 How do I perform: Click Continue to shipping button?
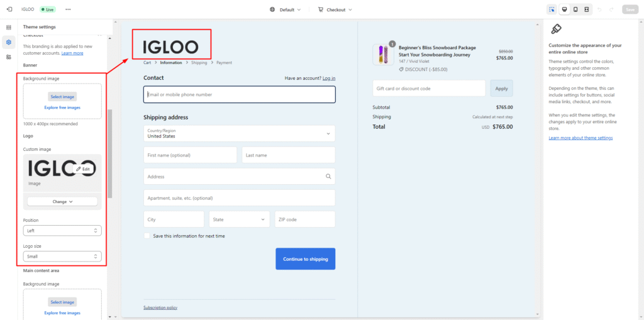(x=305, y=259)
